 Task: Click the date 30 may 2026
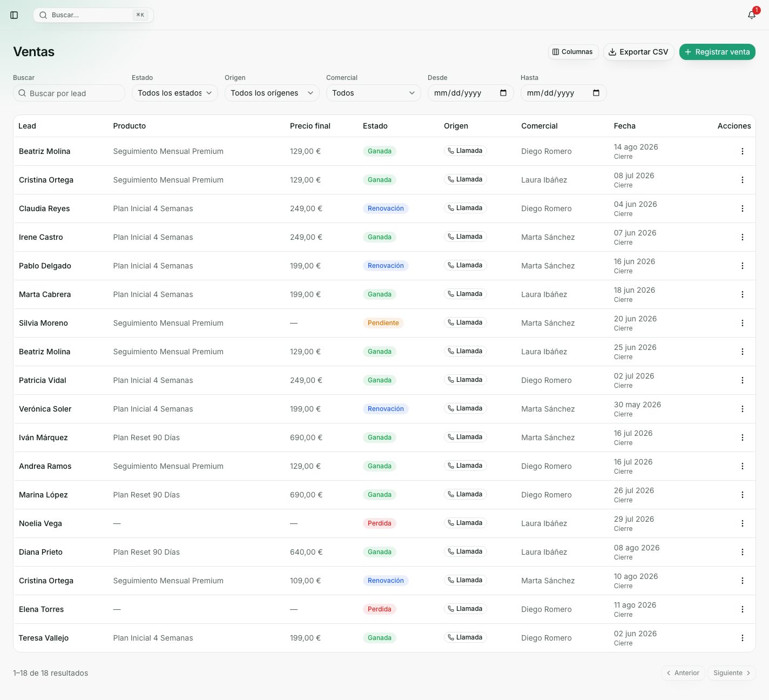coord(637,405)
